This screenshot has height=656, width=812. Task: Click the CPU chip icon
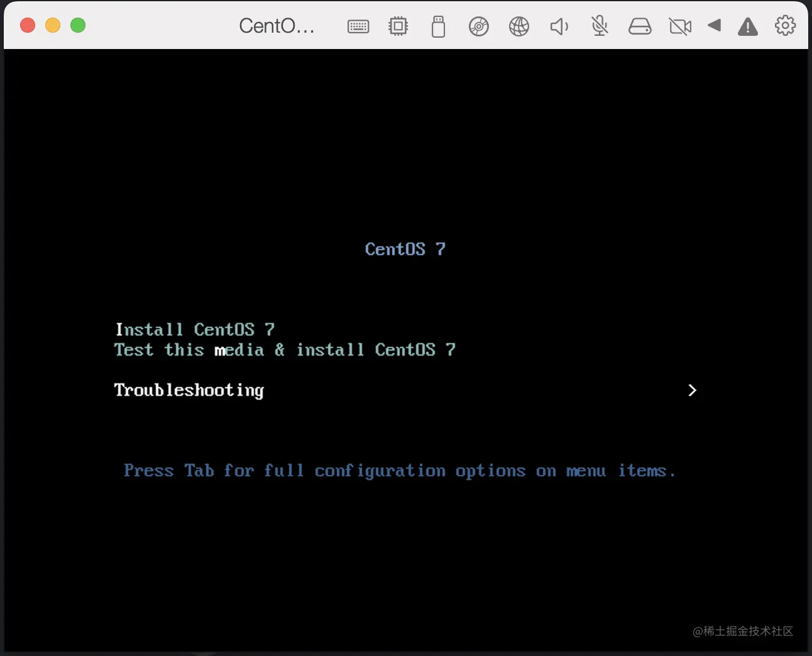point(398,26)
